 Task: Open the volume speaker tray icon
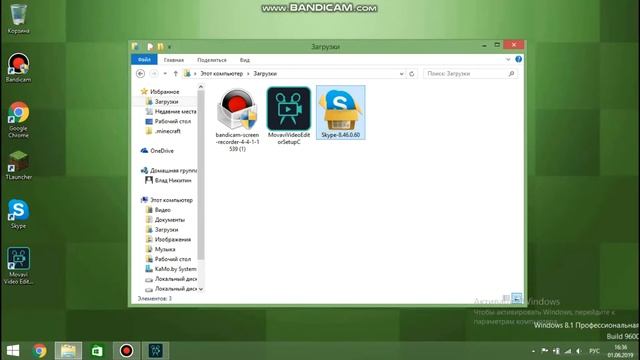click(x=579, y=351)
